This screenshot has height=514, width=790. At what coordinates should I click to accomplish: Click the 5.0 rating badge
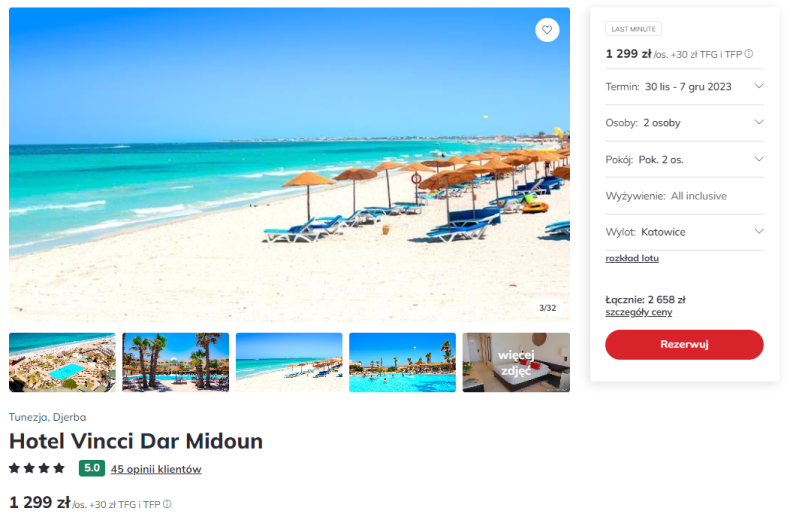[92, 468]
